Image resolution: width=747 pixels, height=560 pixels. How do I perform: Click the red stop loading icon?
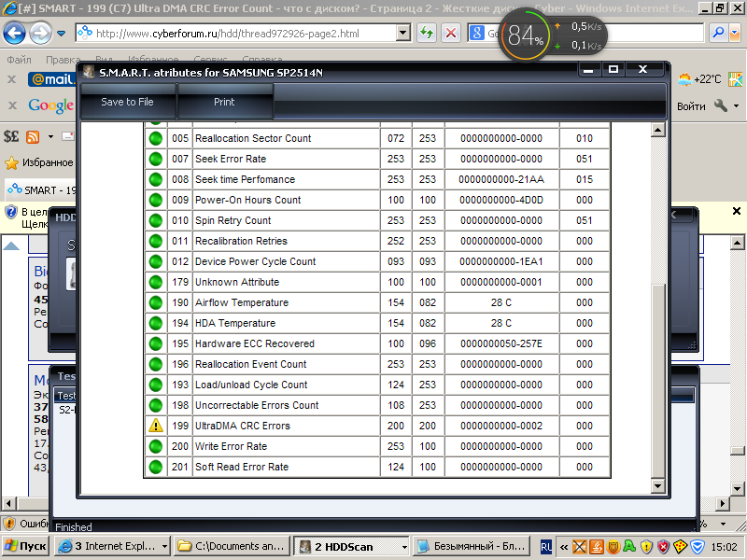pos(450,33)
